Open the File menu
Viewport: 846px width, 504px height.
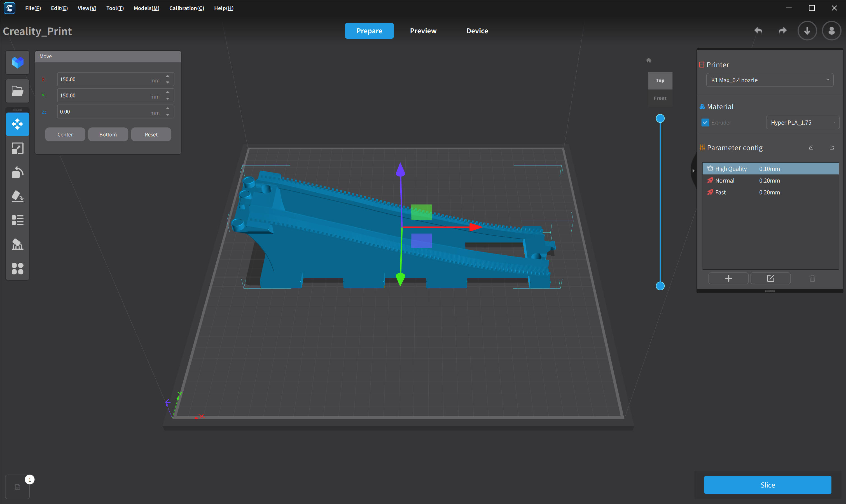point(33,8)
